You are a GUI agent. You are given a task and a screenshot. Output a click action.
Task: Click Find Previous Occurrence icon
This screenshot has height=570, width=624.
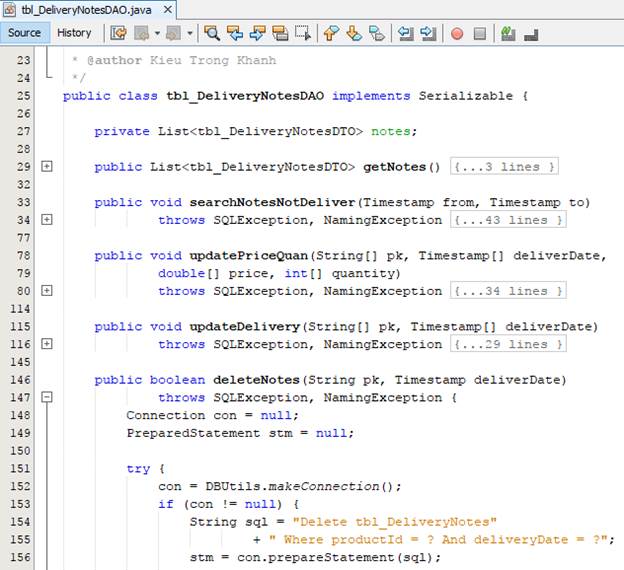(235, 33)
